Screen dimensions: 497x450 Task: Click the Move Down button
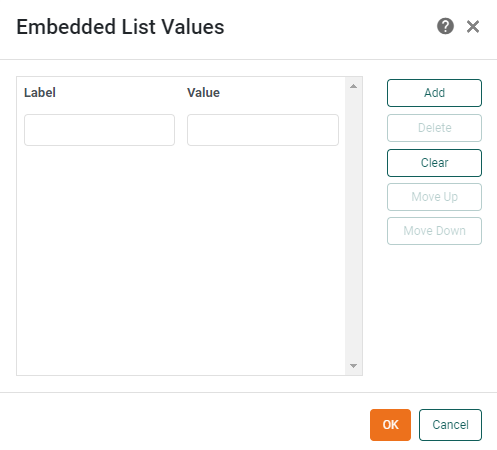[x=434, y=231]
